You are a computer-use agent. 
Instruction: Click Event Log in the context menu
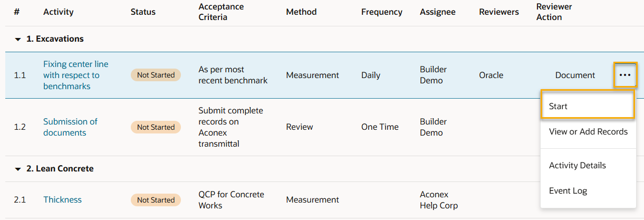568,190
